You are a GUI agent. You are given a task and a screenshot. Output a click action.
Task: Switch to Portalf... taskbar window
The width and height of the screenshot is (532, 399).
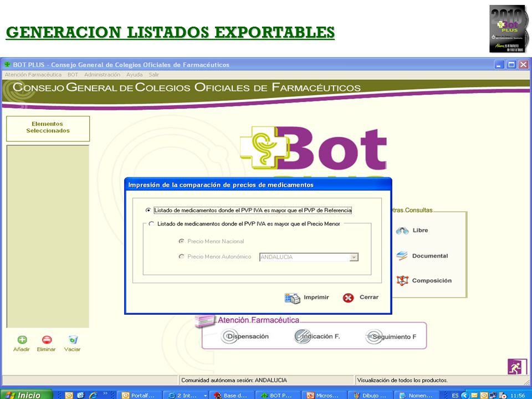tap(140, 395)
